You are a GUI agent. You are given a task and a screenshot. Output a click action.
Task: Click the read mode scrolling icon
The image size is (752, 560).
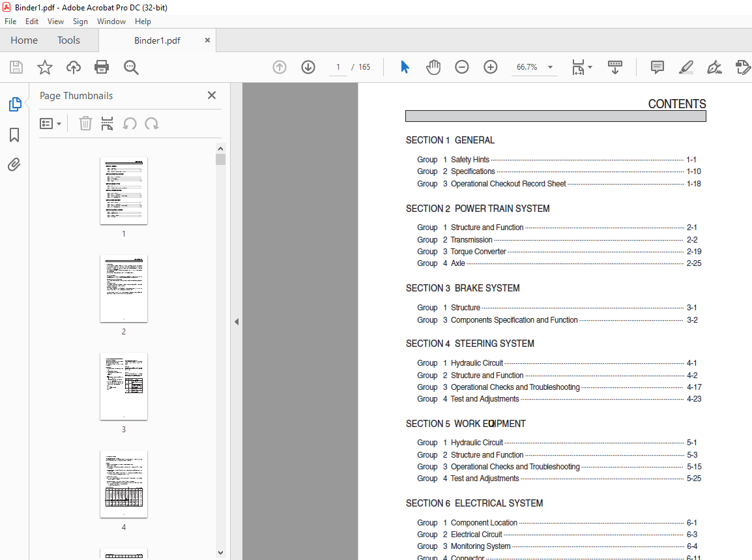(x=615, y=67)
